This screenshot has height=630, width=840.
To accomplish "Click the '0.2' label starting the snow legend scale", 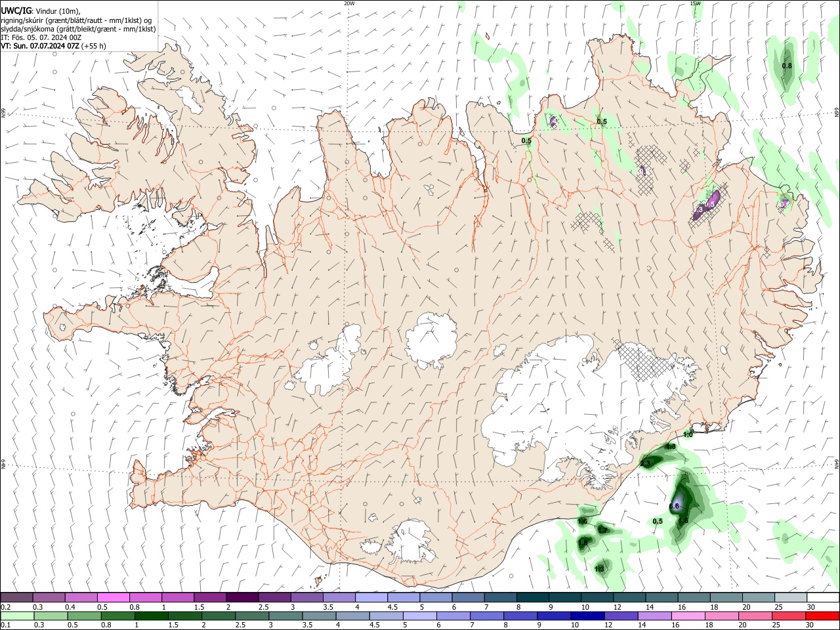I will pyautogui.click(x=6, y=607).
